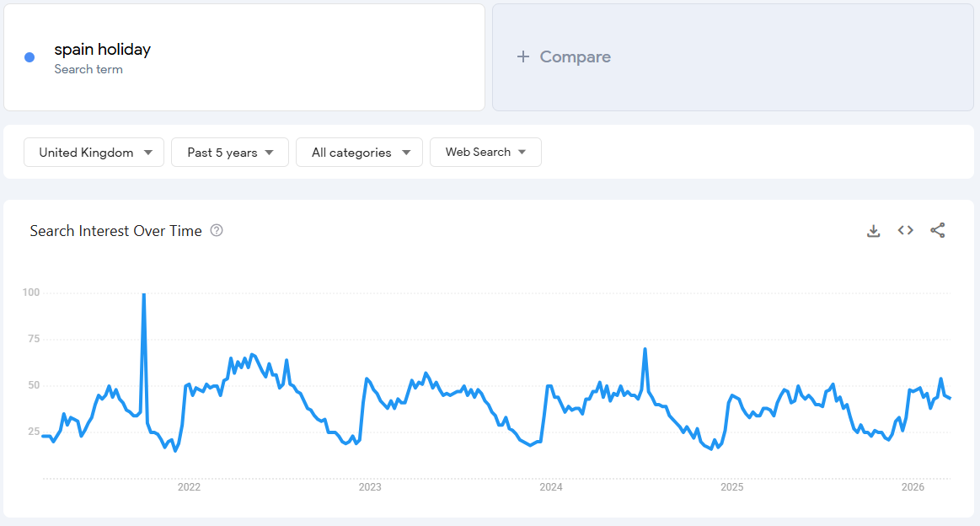Open the Search Interest Over Time help tooltip
Viewport: 980px width, 526px height.
pyautogui.click(x=217, y=230)
